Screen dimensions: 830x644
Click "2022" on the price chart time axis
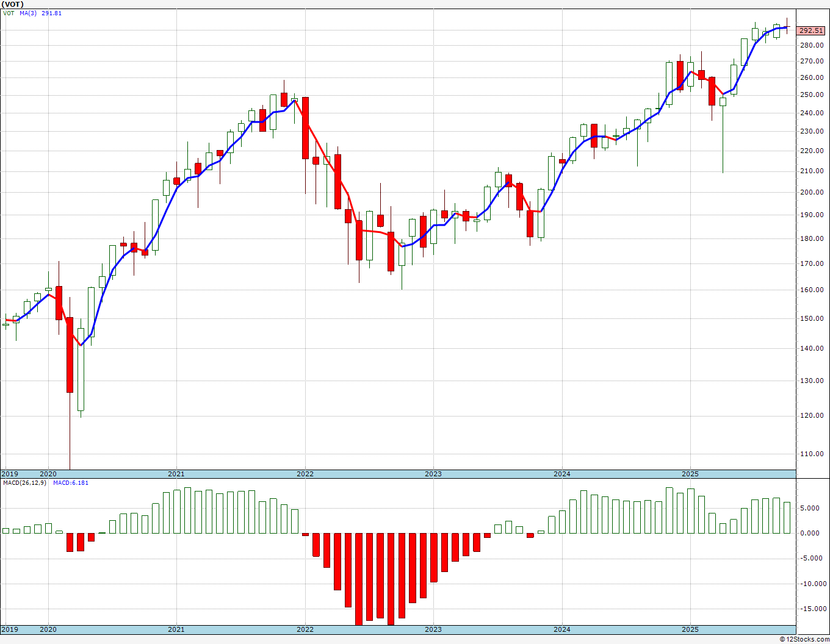click(305, 474)
